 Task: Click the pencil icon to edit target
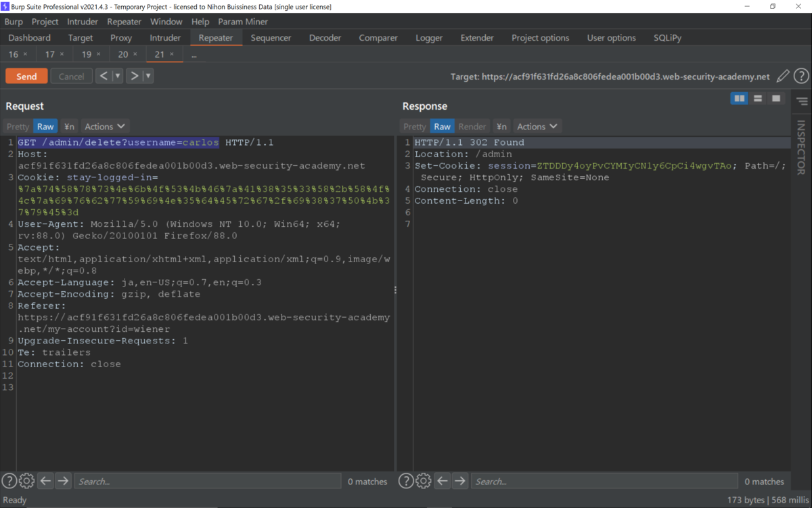pos(783,77)
